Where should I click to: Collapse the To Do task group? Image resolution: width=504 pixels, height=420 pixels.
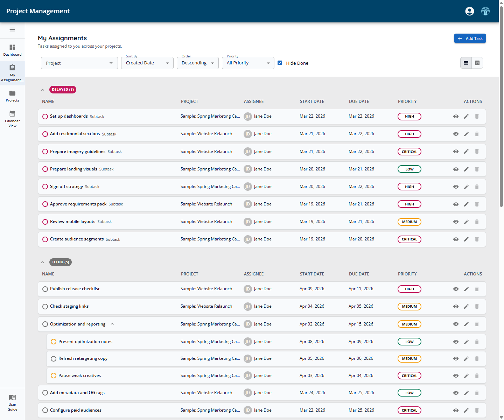(x=42, y=262)
